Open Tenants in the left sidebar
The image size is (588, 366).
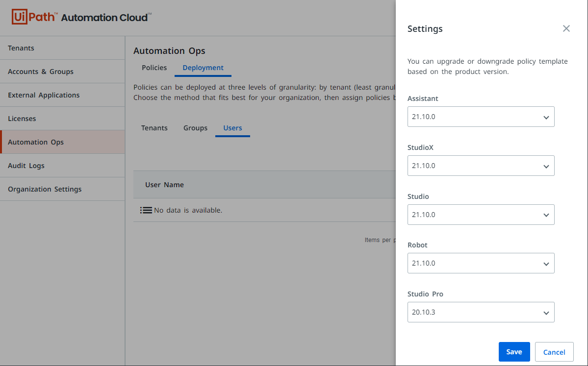pyautogui.click(x=62, y=48)
